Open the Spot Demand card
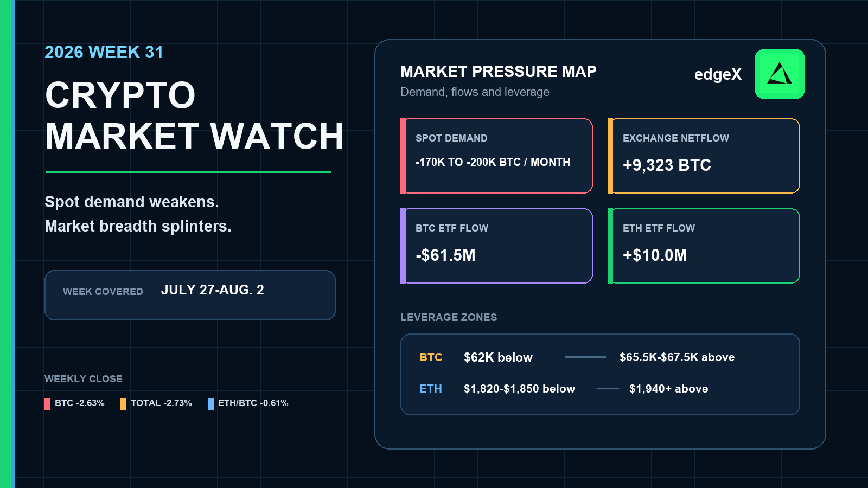The height and width of the screenshot is (488, 868). pyautogui.click(x=496, y=156)
